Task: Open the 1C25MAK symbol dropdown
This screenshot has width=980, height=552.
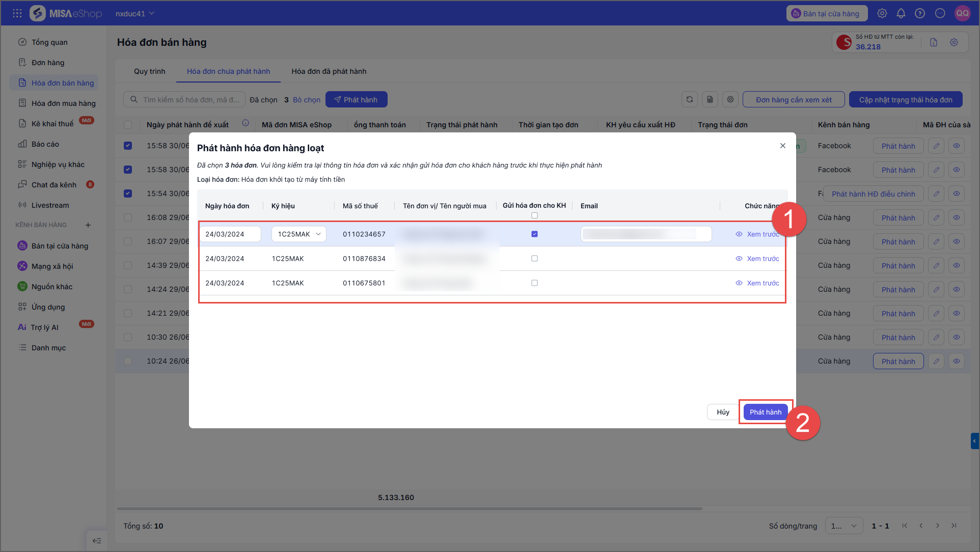Action: pos(298,234)
